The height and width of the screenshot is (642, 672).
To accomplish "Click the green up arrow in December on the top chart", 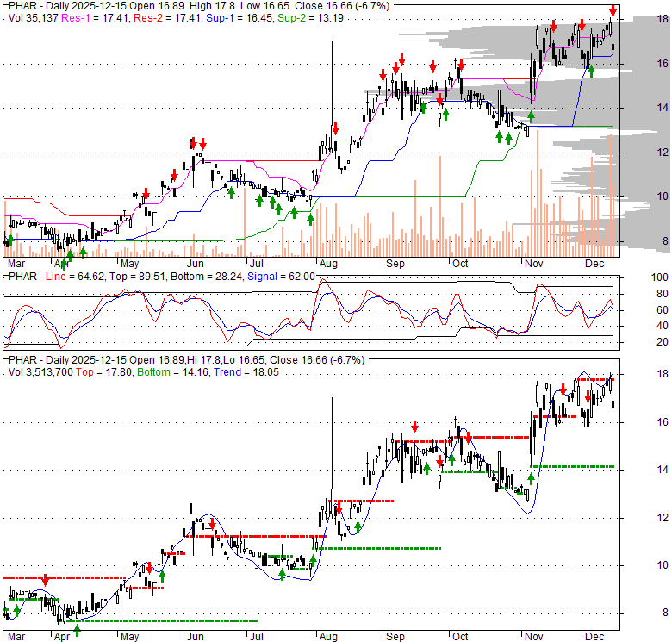I will tap(590, 71).
